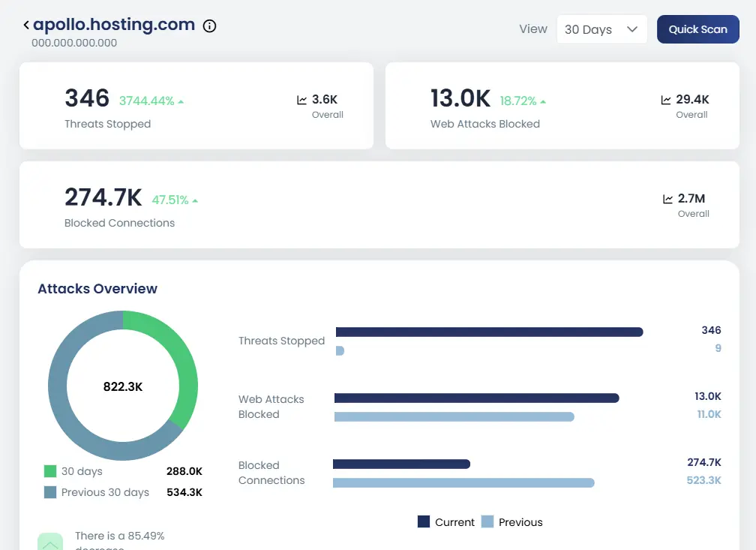Image resolution: width=756 pixels, height=550 pixels.
Task: Click the 3744.44% increase arrow indicator
Action: (x=181, y=102)
